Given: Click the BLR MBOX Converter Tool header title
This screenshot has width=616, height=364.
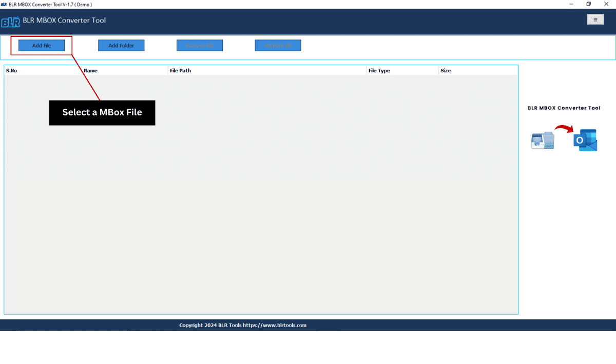Looking at the screenshot, I should tap(64, 21).
